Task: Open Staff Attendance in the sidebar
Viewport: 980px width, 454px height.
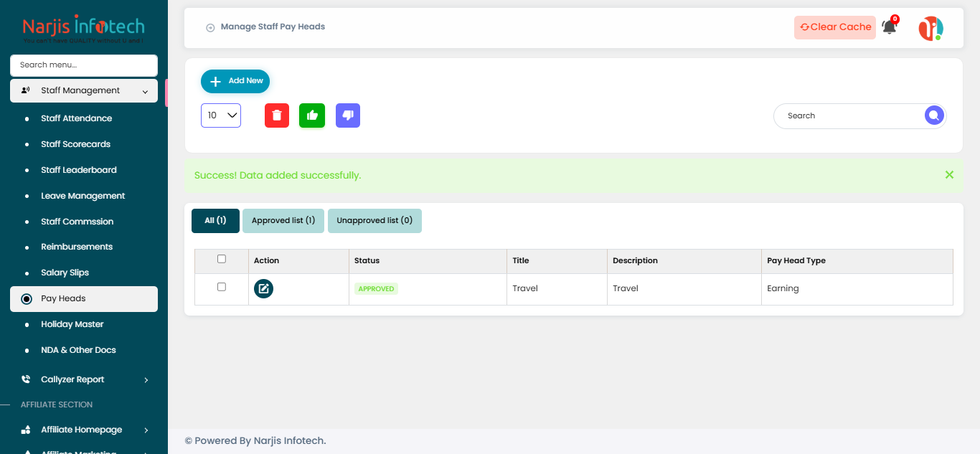Action: (x=77, y=118)
